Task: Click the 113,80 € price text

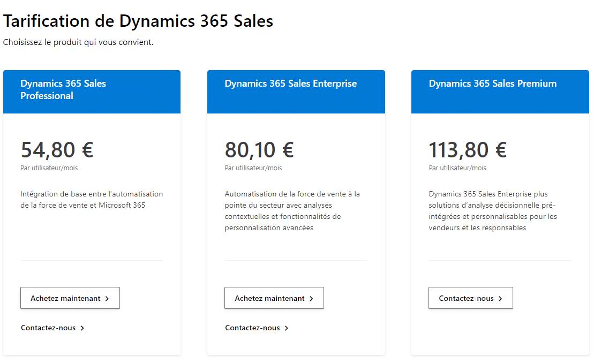Action: pos(467,150)
